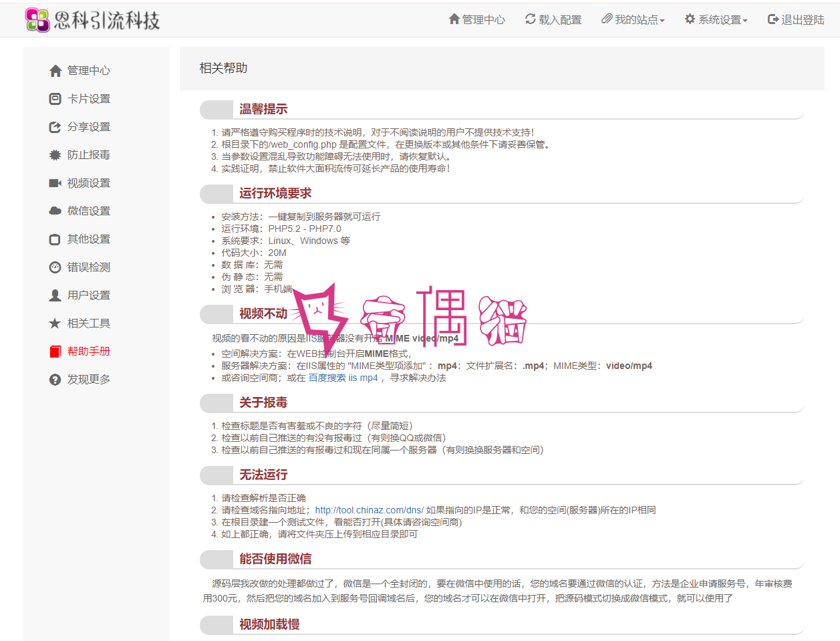Select 用户设置 in the sidebar
The height and width of the screenshot is (641, 840).
[x=89, y=295]
